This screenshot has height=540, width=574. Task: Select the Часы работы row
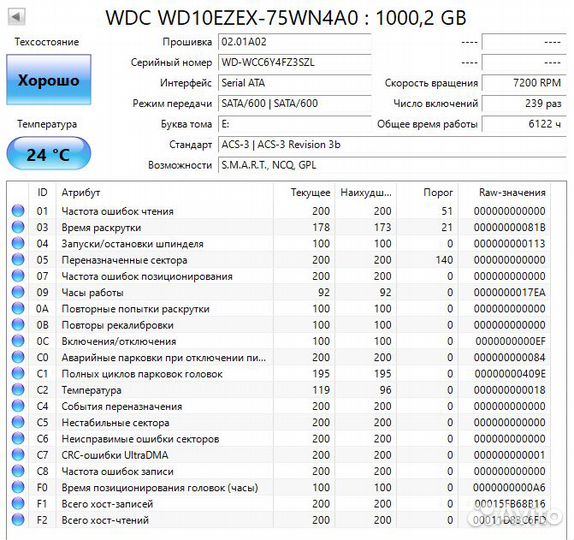(x=279, y=292)
